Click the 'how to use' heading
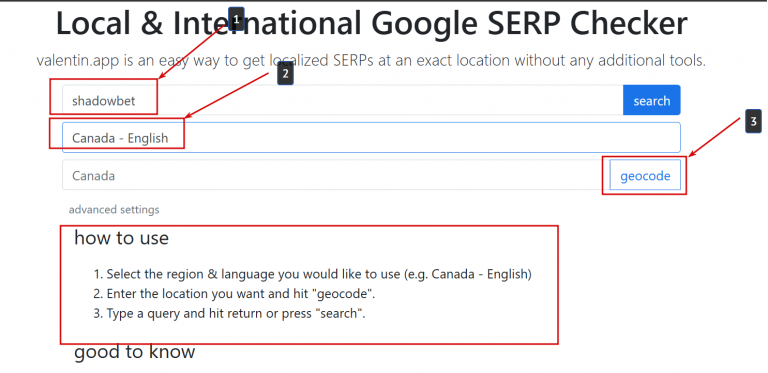The height and width of the screenshot is (373, 768). [121, 238]
